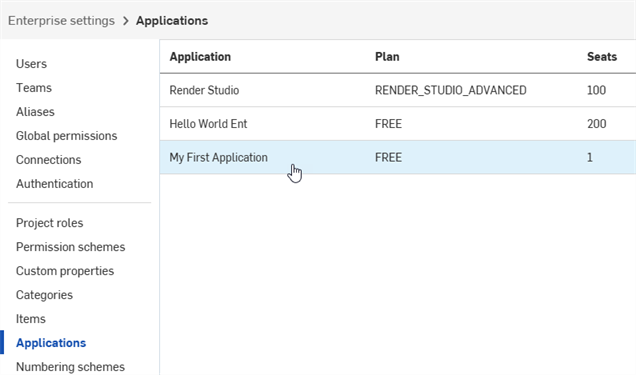Click the Plan column header
This screenshot has width=636, height=375.
coord(387,57)
